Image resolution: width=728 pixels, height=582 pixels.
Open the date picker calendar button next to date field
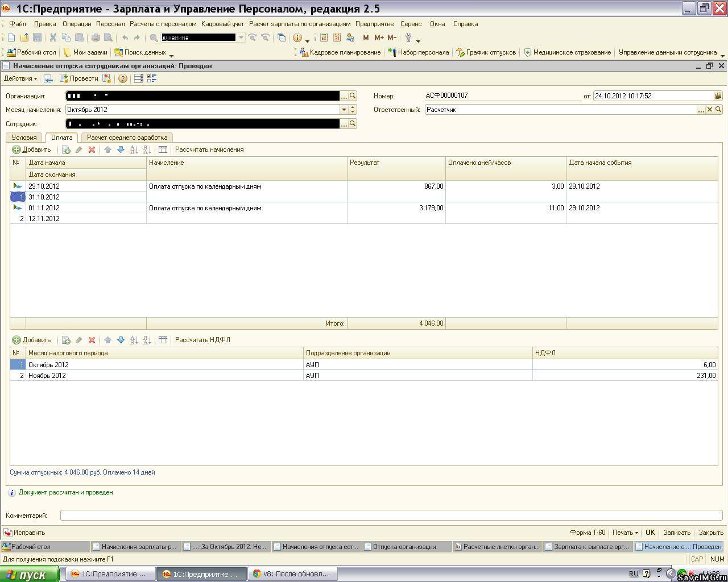[x=718, y=96]
